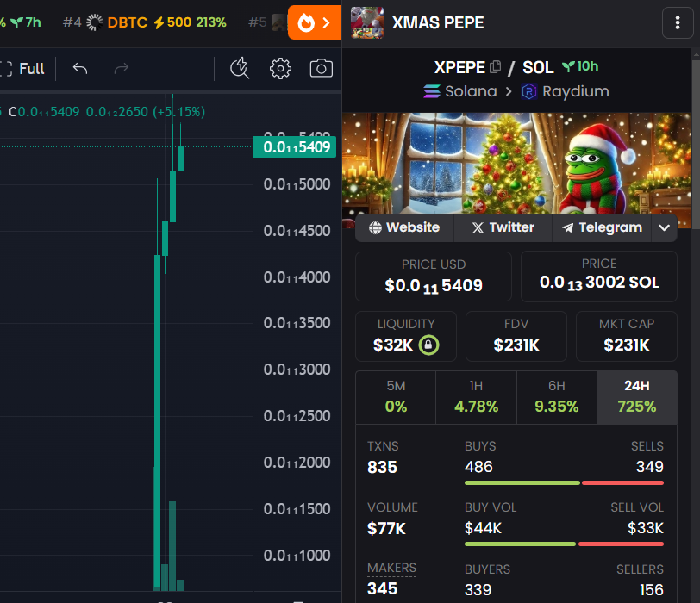Select the 5M timeframe tab

pyautogui.click(x=396, y=397)
